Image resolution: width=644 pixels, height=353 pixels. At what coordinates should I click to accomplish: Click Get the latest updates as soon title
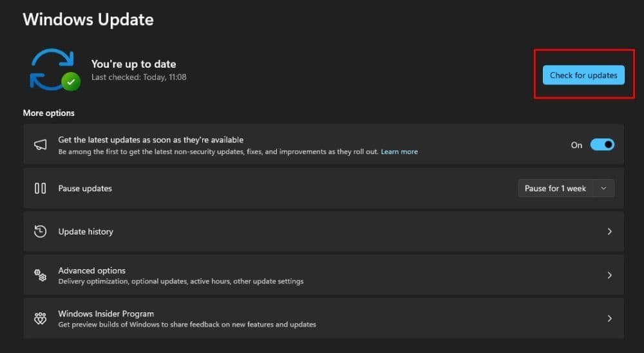(151, 140)
